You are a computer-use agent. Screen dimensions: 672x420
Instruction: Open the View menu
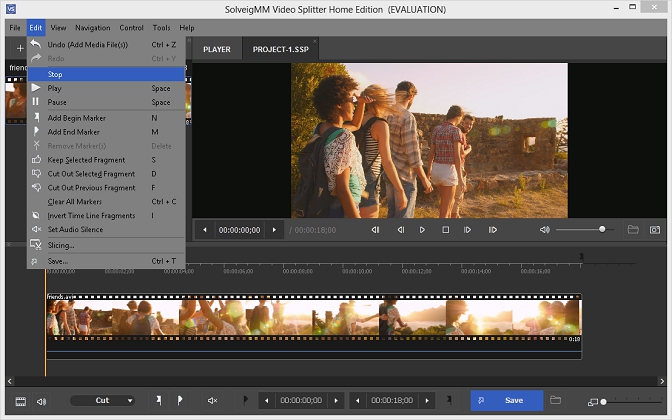click(58, 28)
